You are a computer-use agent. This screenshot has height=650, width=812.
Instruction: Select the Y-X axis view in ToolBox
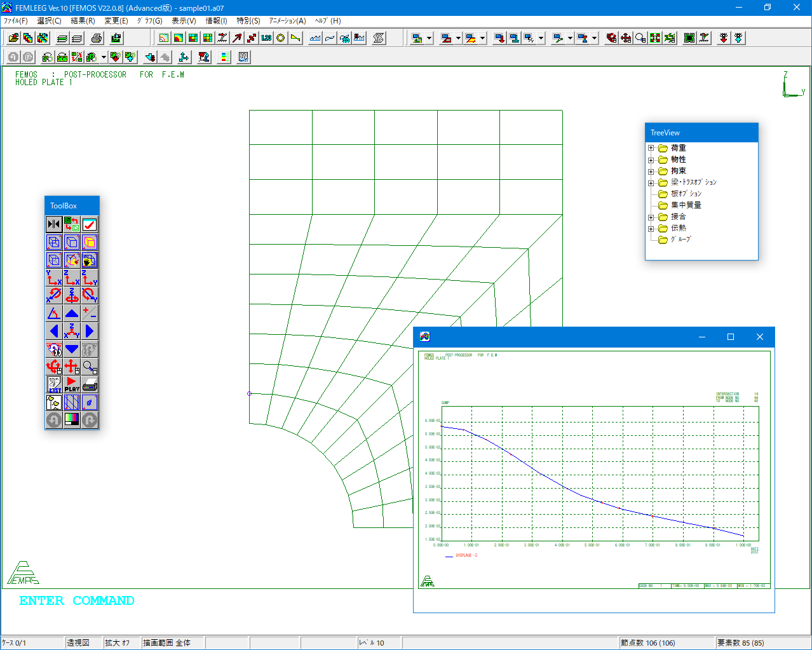[x=54, y=278]
